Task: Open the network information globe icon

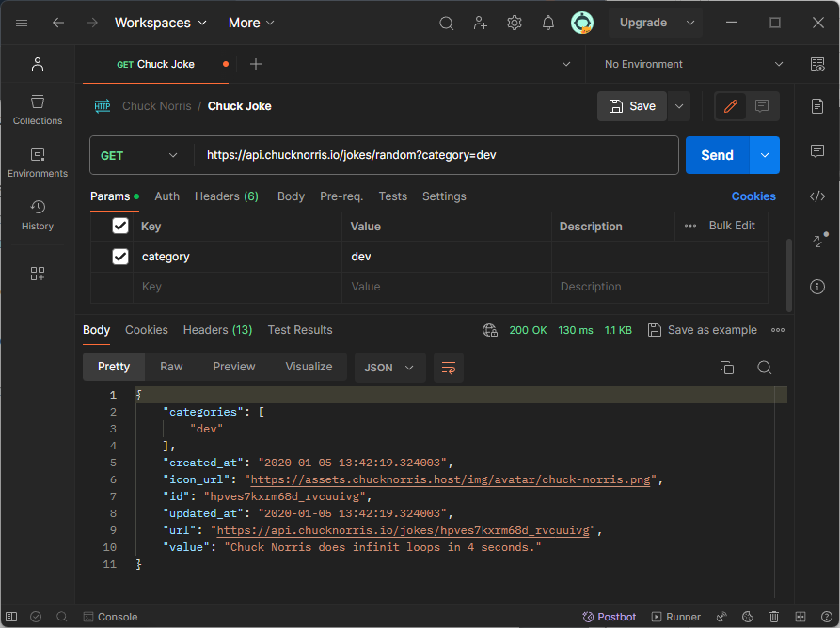Action: click(490, 330)
